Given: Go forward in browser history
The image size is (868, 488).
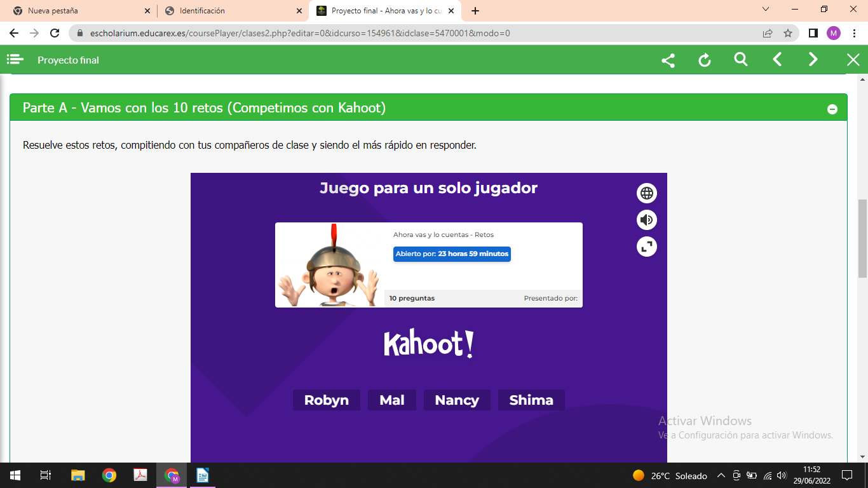Looking at the screenshot, I should [x=34, y=33].
